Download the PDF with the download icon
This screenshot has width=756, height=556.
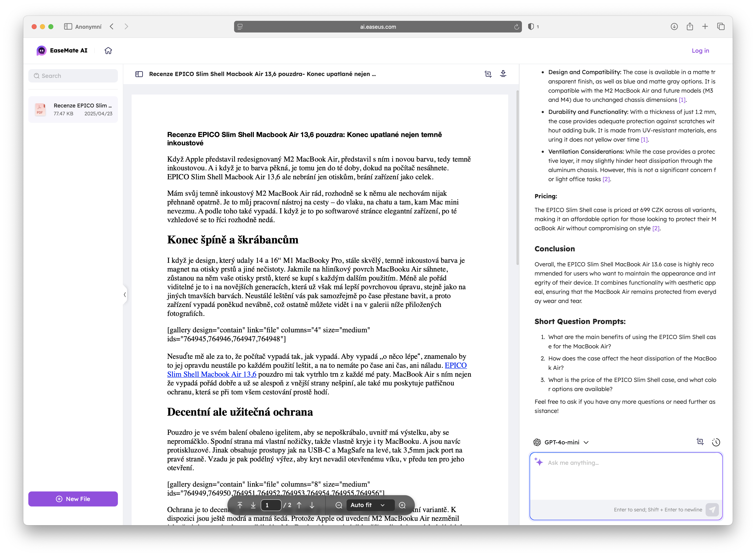pyautogui.click(x=503, y=74)
